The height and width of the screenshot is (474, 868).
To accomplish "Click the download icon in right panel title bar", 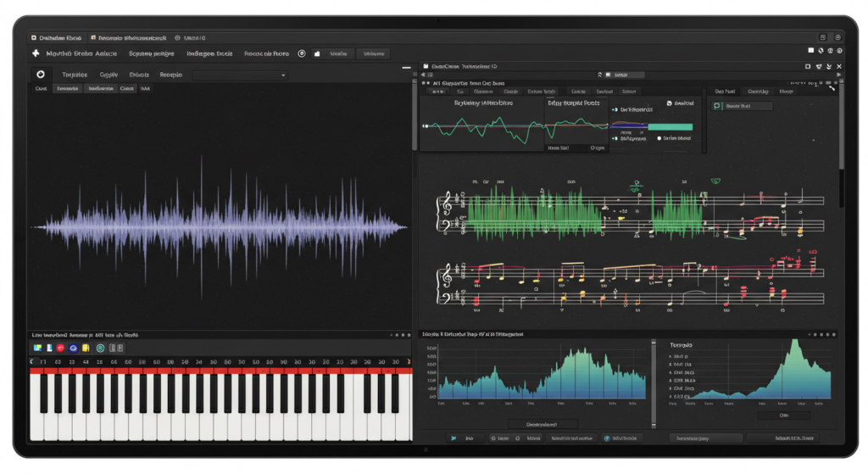I will [x=829, y=66].
